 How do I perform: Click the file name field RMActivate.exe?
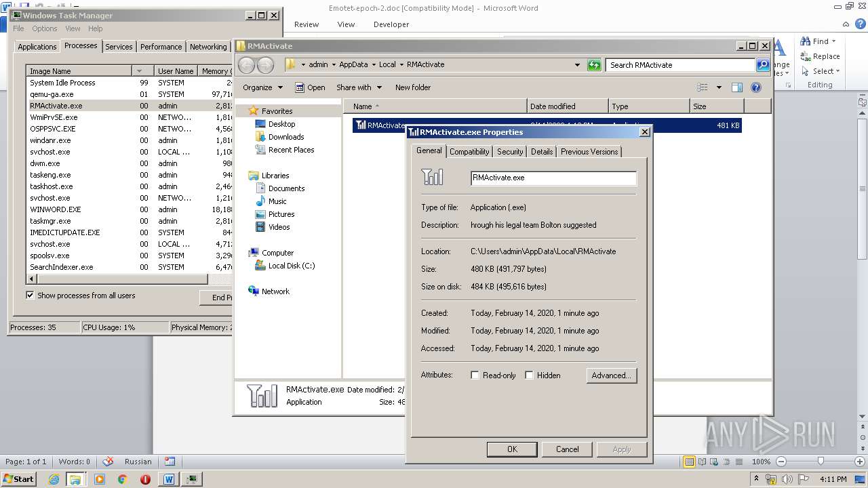pos(553,178)
